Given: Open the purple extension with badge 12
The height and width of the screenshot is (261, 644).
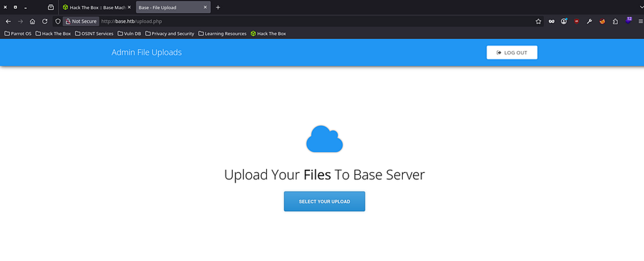Looking at the screenshot, I should tap(628, 21).
